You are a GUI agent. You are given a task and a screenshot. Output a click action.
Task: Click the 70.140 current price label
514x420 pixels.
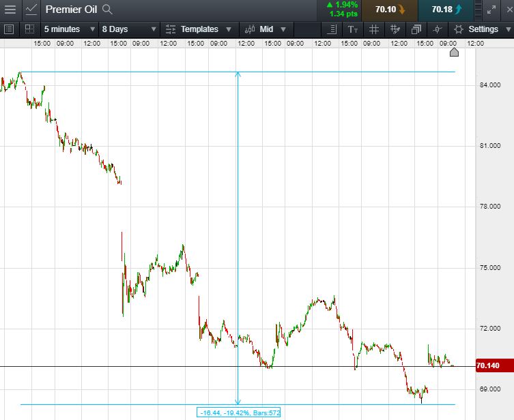click(x=495, y=365)
